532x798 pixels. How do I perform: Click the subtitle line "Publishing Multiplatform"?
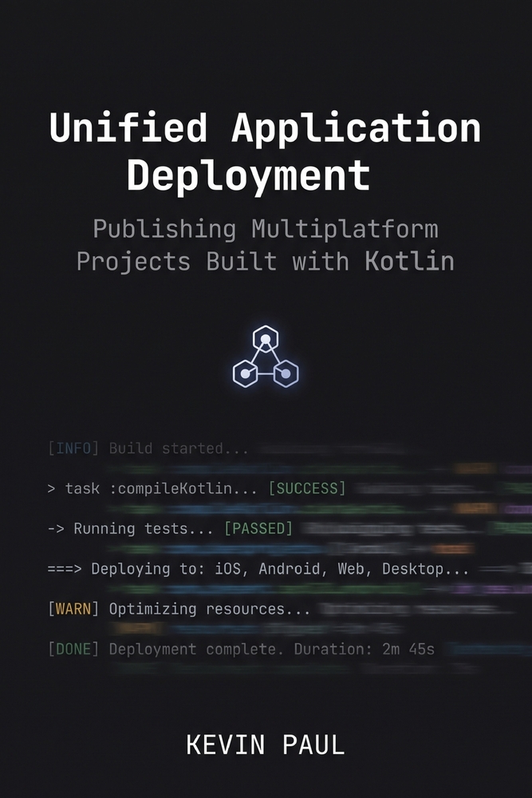266,229
